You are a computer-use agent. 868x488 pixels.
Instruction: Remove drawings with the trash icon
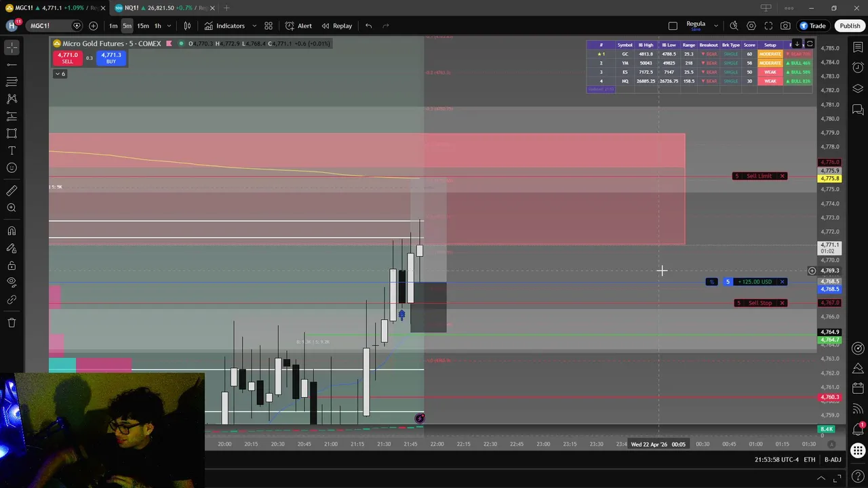point(12,323)
